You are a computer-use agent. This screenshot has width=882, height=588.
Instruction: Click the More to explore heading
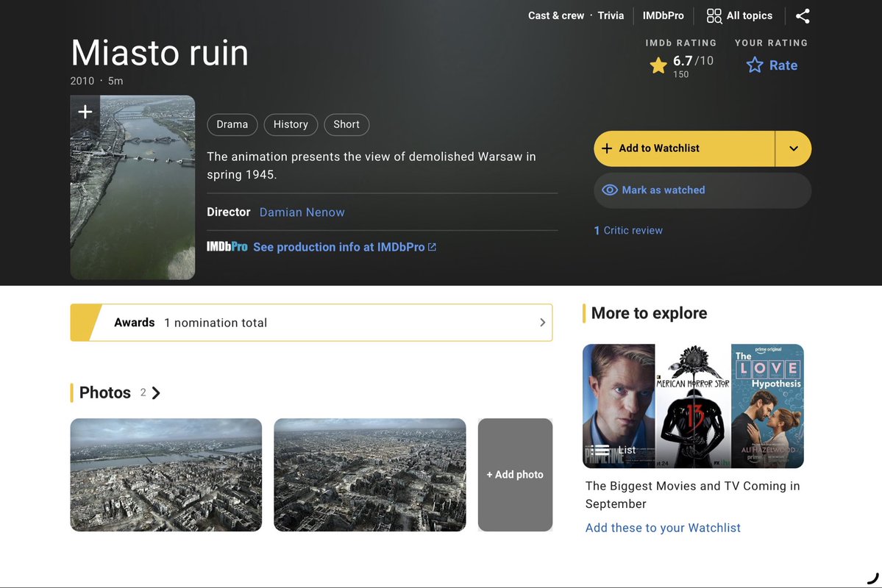pos(649,313)
